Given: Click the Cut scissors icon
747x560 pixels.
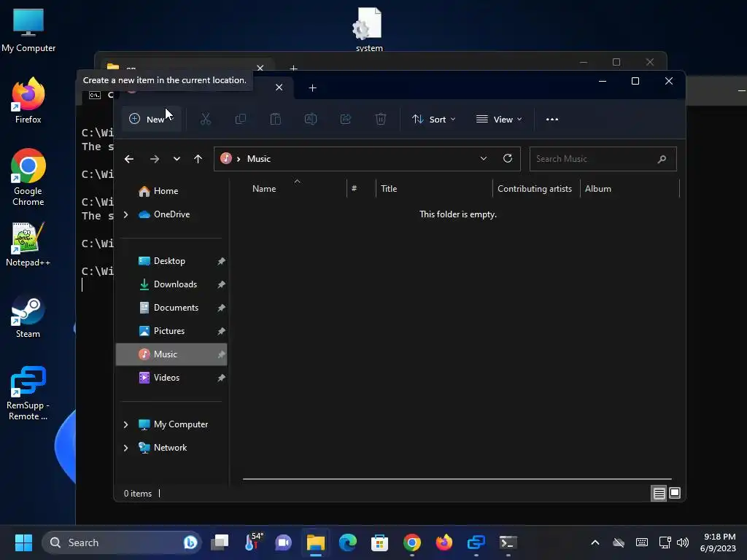Looking at the screenshot, I should click(x=205, y=119).
